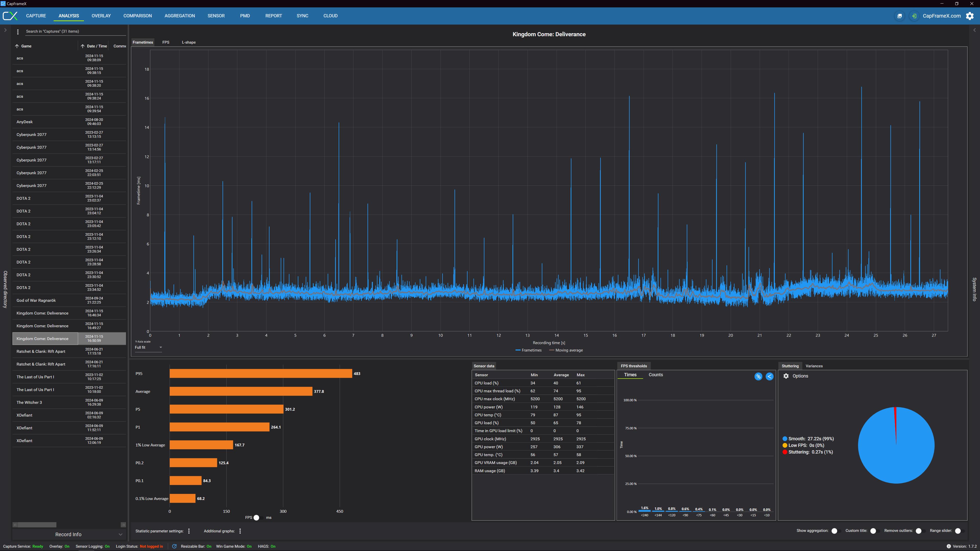This screenshot has height=551, width=980.
Task: Toggle the Frametimes legend entry
Action: click(x=529, y=350)
